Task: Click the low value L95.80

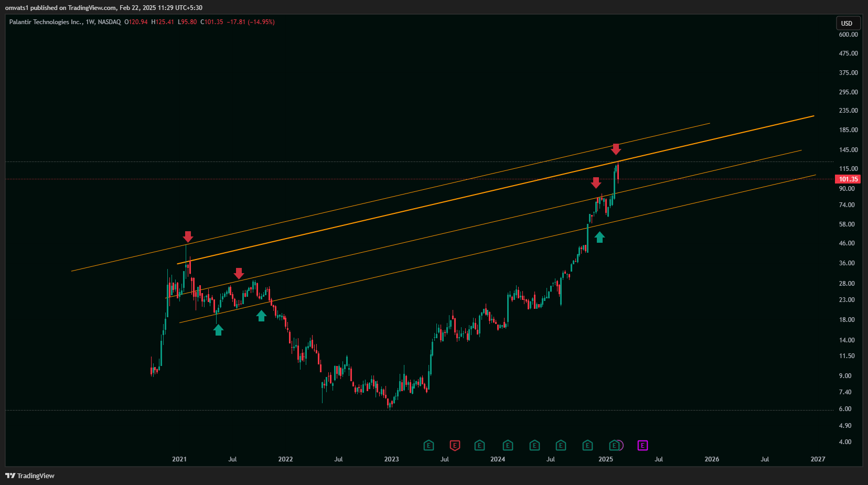Action: coord(187,22)
